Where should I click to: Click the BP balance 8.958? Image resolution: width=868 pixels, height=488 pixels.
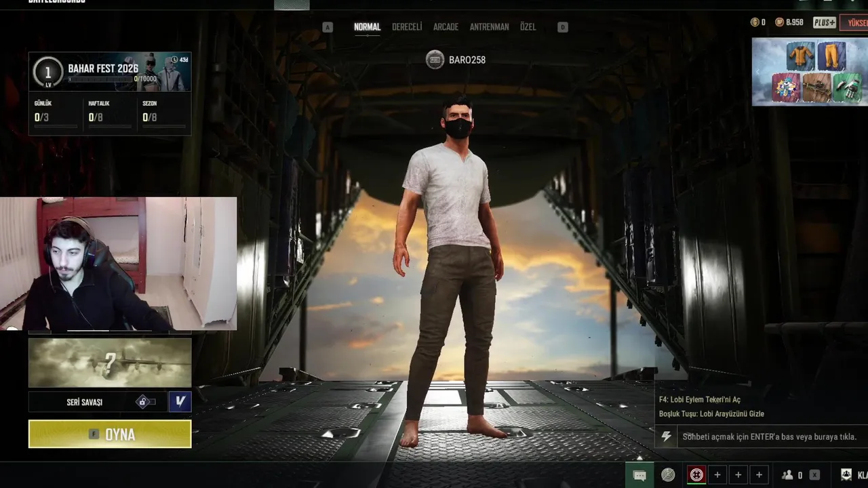click(795, 22)
